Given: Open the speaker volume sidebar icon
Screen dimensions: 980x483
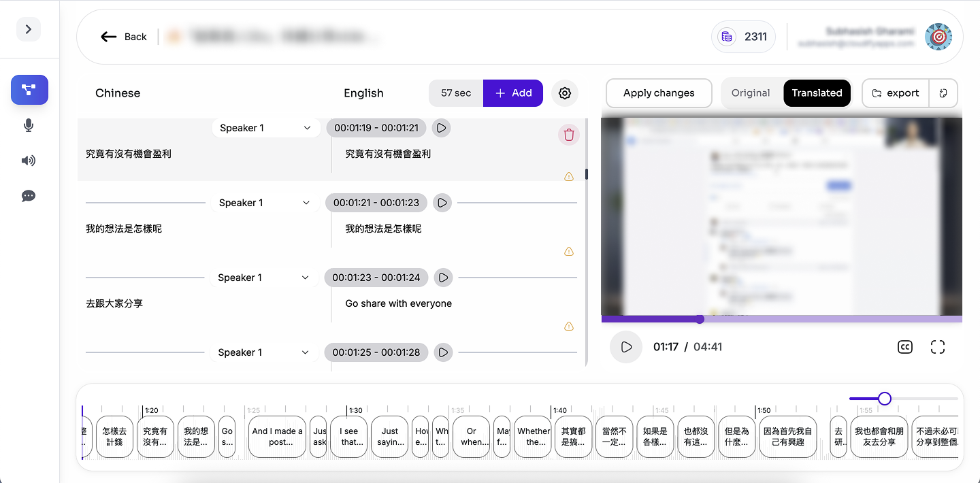Looking at the screenshot, I should [x=29, y=161].
